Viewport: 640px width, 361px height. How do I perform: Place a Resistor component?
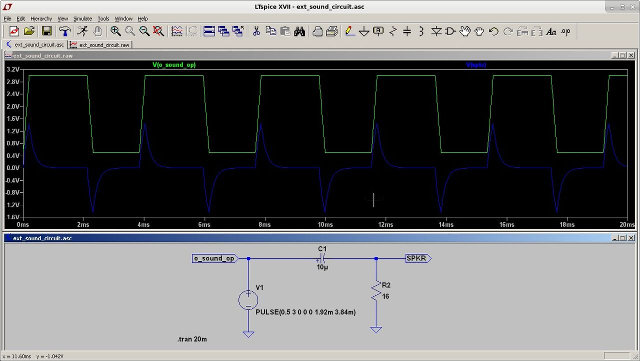point(393,31)
